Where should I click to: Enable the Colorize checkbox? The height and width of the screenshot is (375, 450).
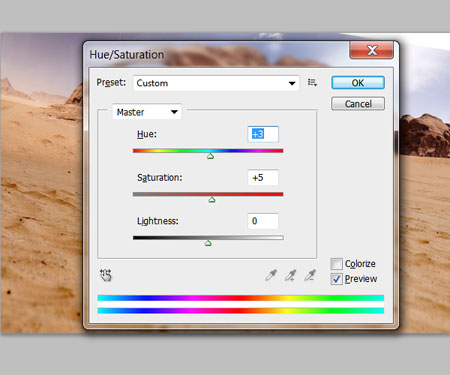(x=336, y=264)
